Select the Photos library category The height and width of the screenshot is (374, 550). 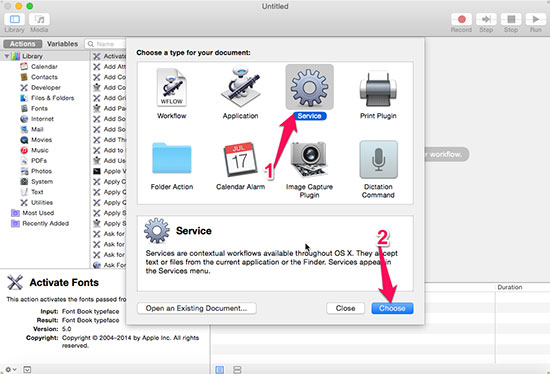click(41, 171)
